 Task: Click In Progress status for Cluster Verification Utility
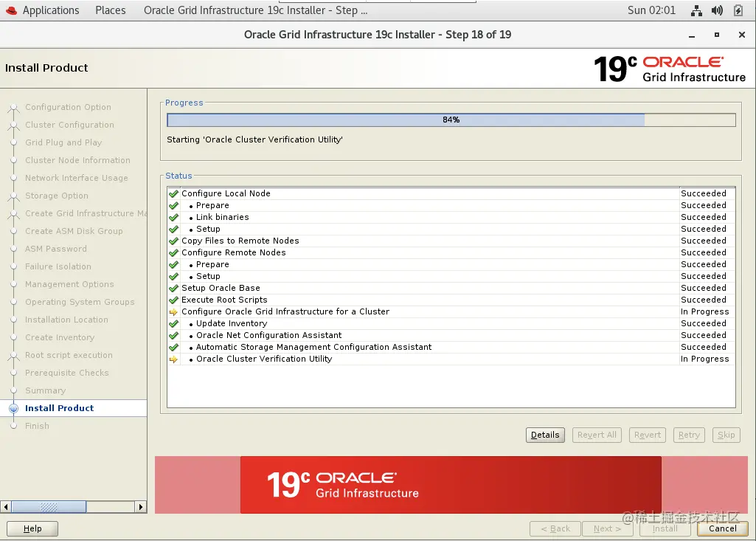point(704,359)
